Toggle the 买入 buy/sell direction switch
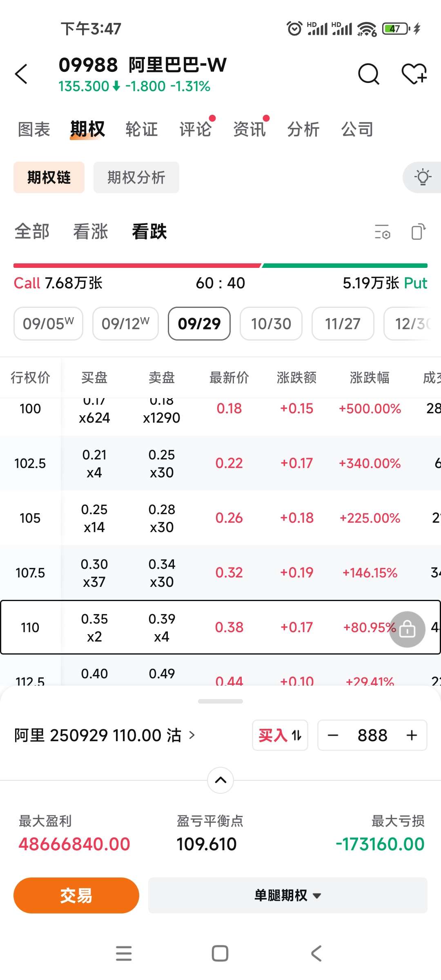This screenshot has width=441, height=980. pos(280,735)
